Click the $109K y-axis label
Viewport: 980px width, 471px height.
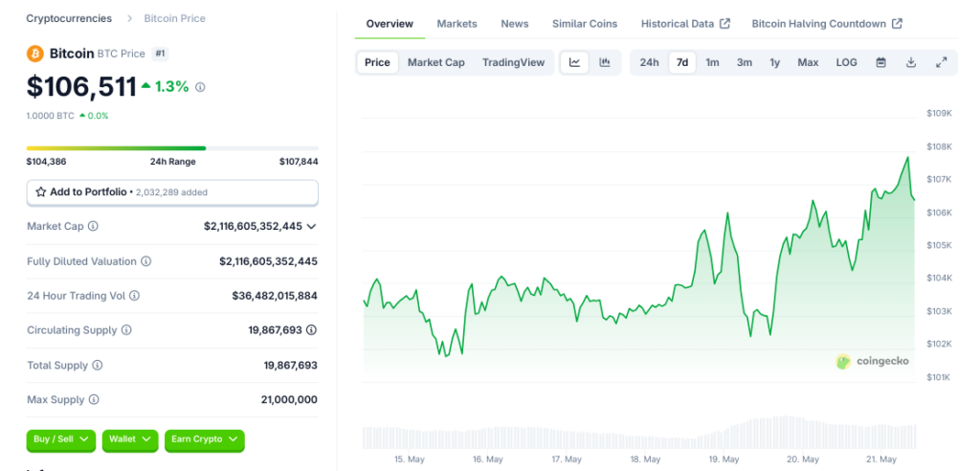[939, 113]
